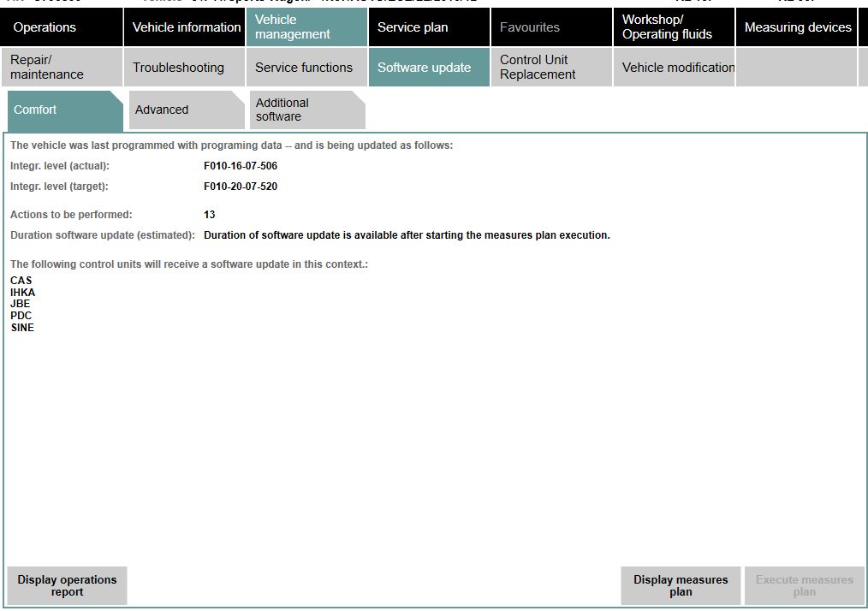Viewport: 868px width, 611px height.
Task: Select Vehicle management top tab
Action: click(306, 27)
